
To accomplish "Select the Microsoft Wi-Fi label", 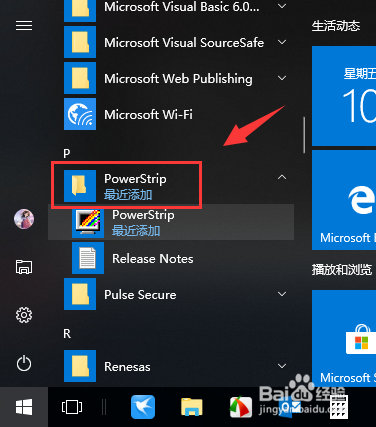I will pos(148,115).
